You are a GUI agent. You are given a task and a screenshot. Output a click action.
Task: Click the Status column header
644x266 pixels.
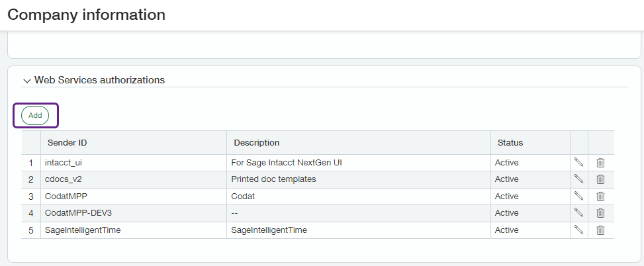510,143
